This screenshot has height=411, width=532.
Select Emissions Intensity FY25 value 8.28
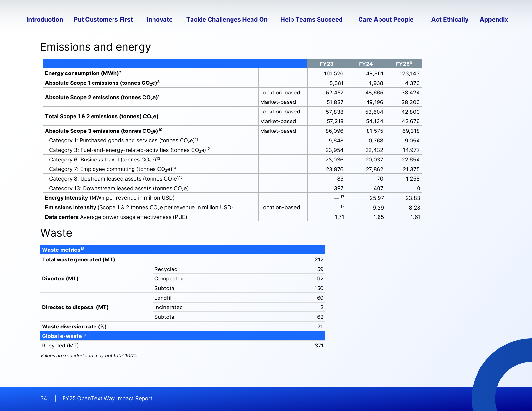pos(414,208)
